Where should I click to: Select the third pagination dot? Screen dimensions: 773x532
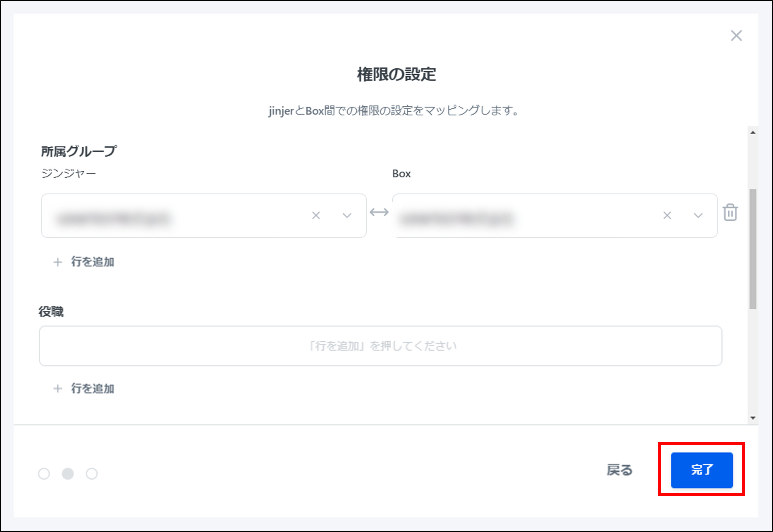click(x=92, y=473)
